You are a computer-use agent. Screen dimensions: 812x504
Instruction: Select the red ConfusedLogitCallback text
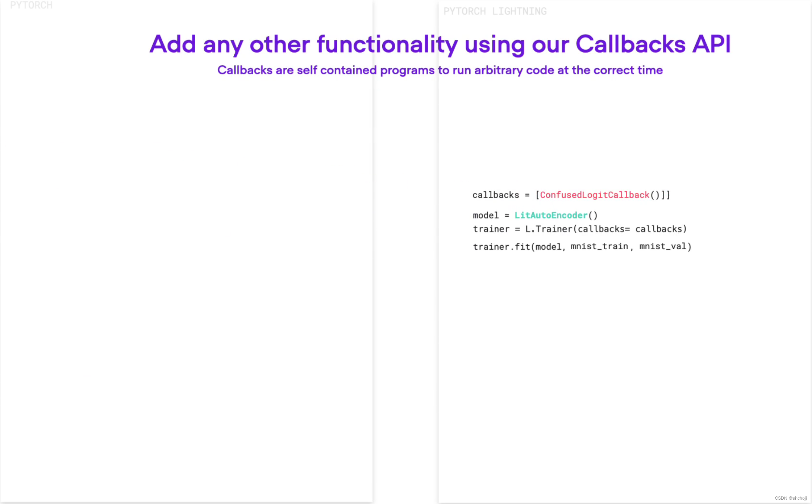(x=595, y=195)
